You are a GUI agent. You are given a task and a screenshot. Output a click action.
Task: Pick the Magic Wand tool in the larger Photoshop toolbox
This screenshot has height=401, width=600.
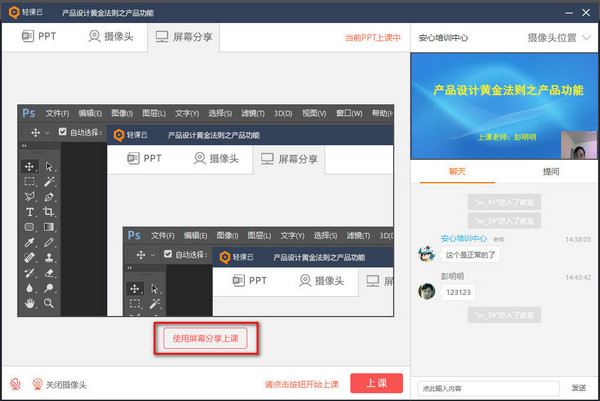[x=49, y=181]
